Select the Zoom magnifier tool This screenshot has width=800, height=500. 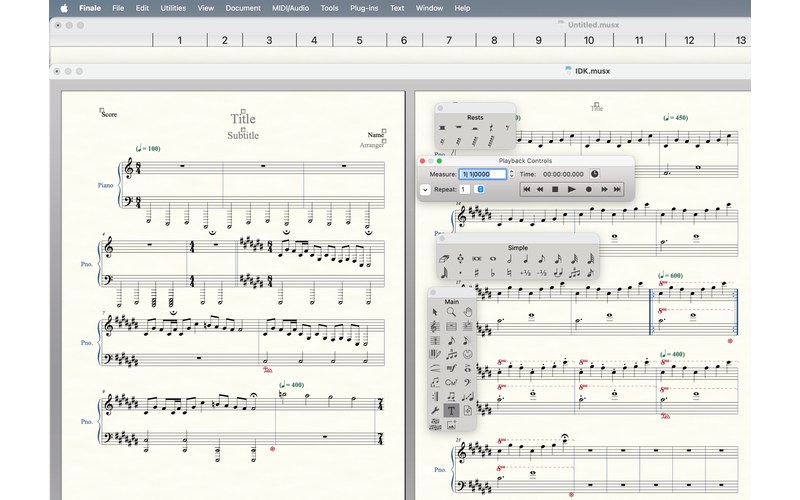pyautogui.click(x=451, y=312)
